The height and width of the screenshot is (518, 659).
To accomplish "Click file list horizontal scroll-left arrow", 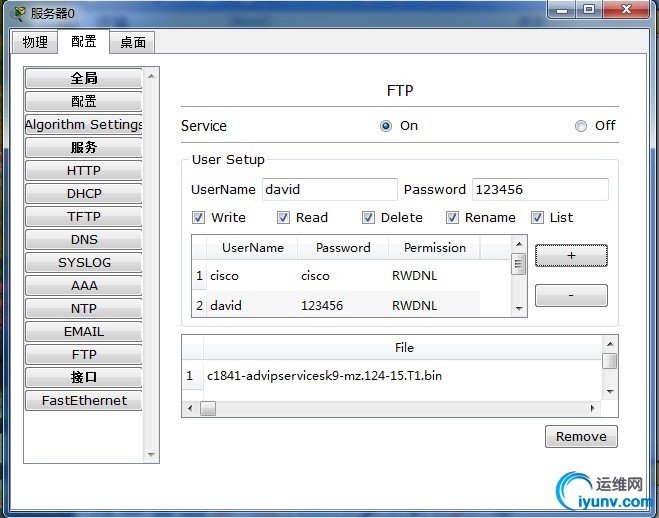I will click(x=190, y=408).
